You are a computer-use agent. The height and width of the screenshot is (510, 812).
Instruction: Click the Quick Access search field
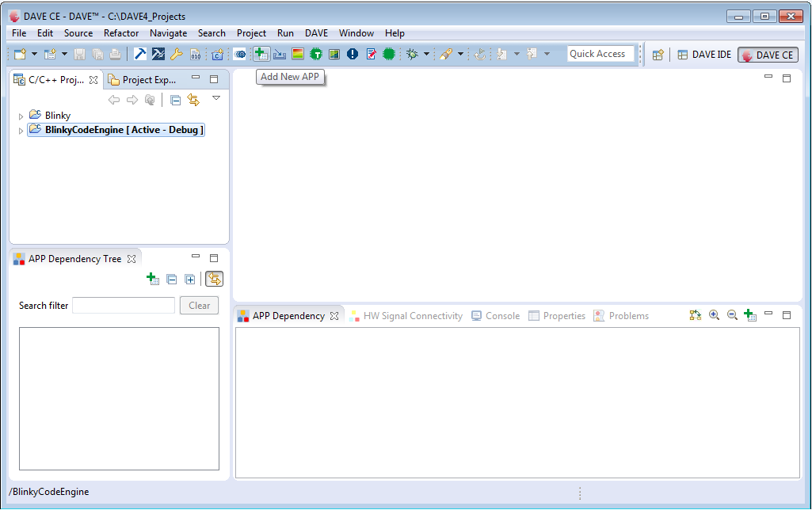point(600,54)
